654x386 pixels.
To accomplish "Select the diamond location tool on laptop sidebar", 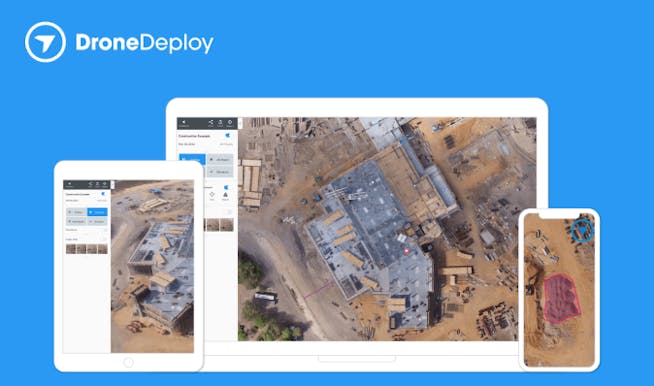I will pos(212,194).
